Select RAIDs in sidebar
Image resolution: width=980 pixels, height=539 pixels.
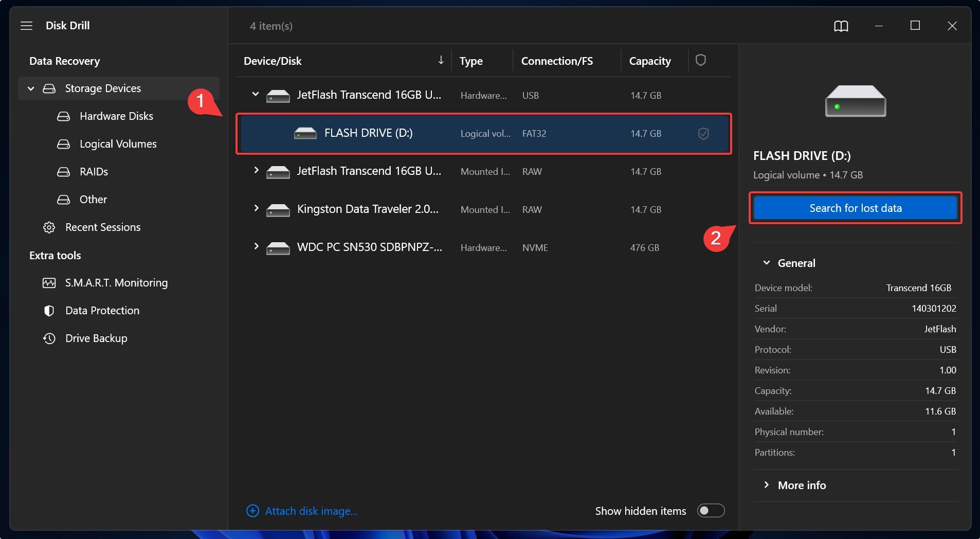(94, 172)
